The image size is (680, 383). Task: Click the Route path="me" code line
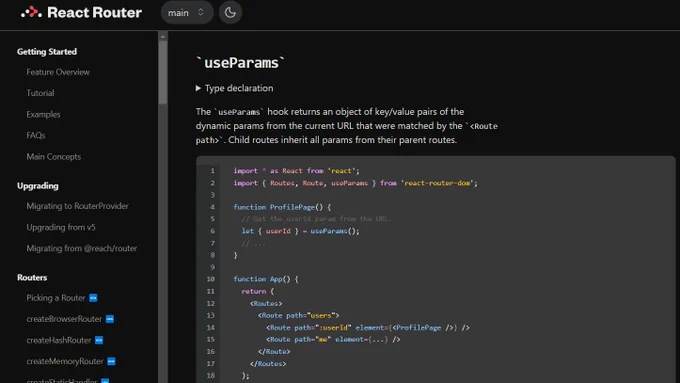click(x=333, y=339)
